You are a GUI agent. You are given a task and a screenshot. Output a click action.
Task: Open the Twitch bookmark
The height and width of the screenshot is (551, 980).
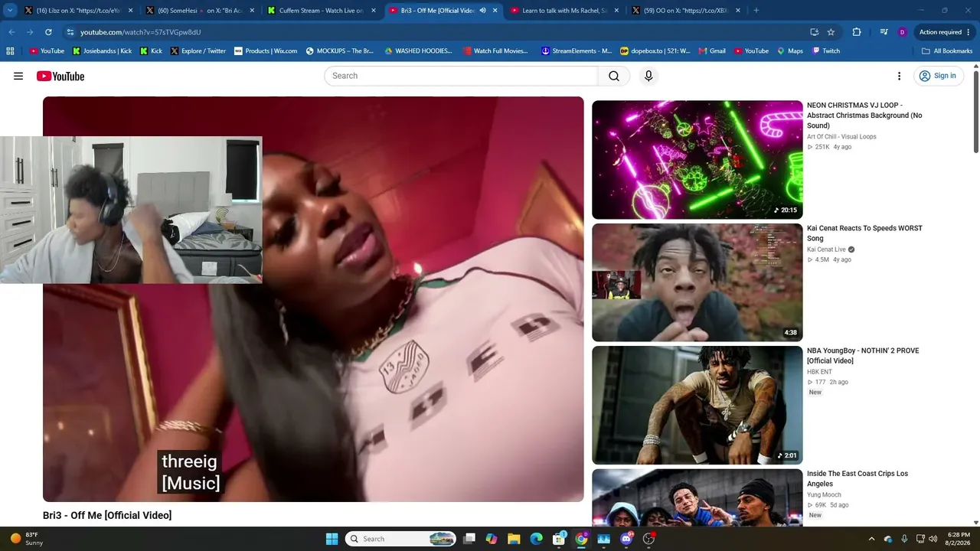pyautogui.click(x=826, y=51)
